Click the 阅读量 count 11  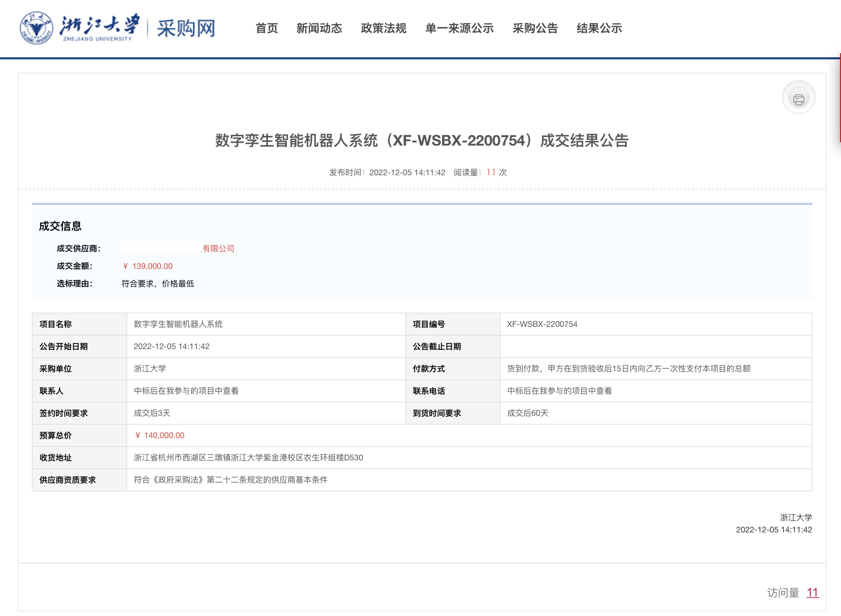coord(491,172)
